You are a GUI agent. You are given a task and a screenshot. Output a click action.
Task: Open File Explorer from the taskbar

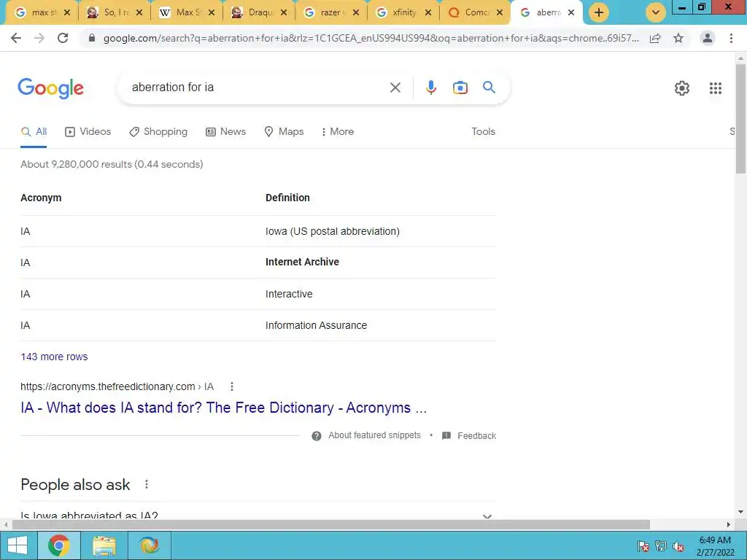click(104, 545)
